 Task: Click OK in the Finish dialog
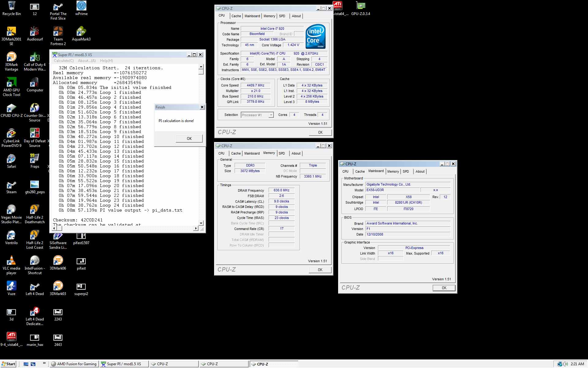[x=189, y=139]
